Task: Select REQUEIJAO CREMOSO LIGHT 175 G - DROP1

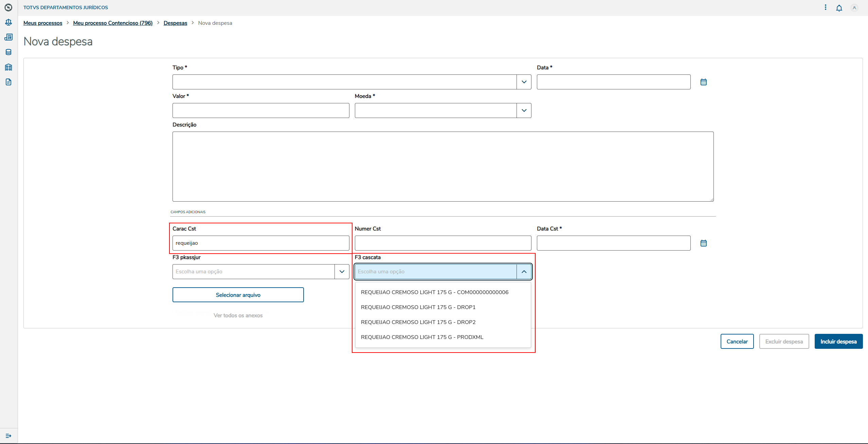Action: (x=418, y=307)
